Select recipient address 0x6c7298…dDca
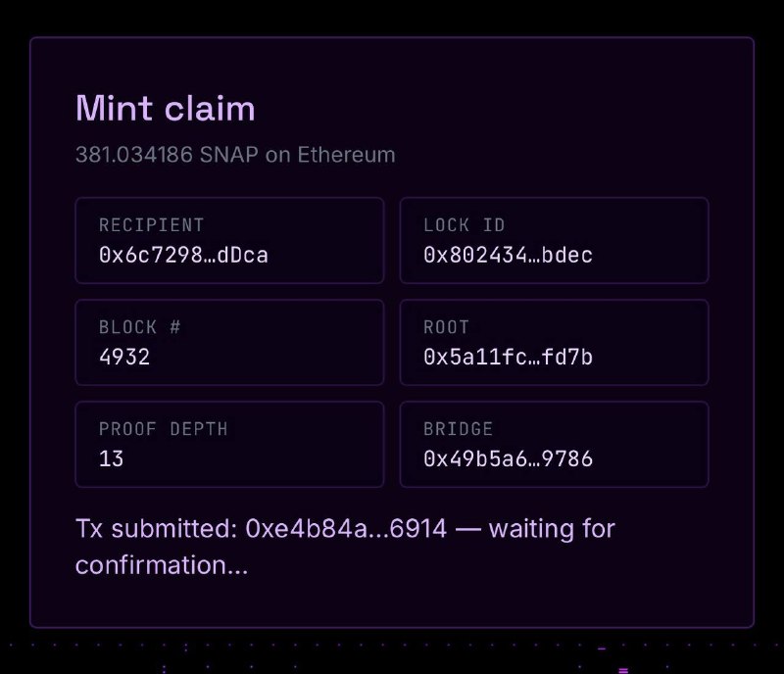The width and height of the screenshot is (784, 674). point(183,255)
